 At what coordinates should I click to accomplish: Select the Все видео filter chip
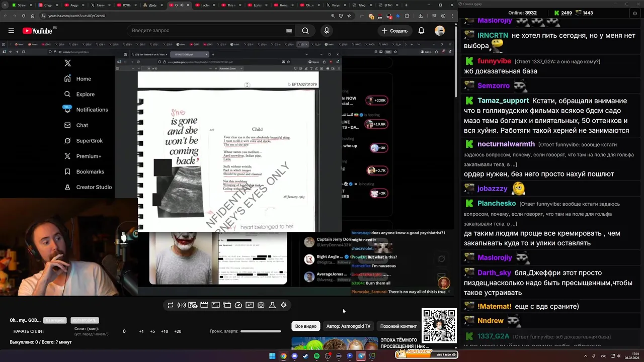click(x=306, y=326)
